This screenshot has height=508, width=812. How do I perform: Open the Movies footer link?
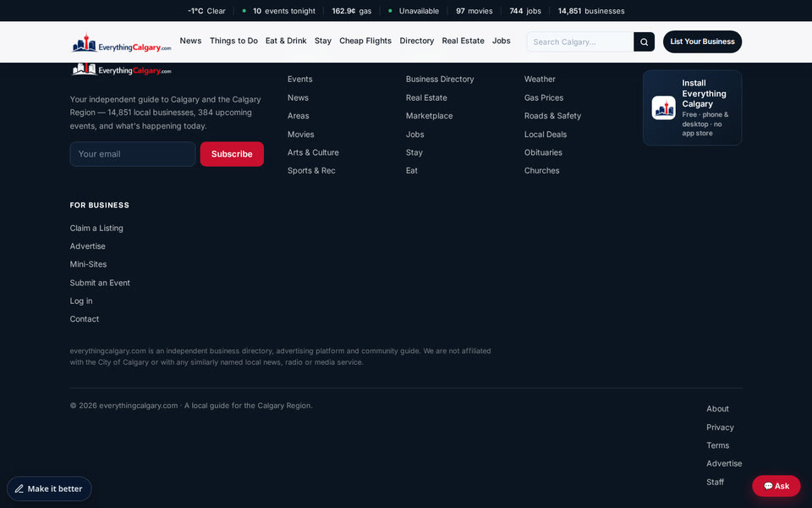tap(301, 135)
